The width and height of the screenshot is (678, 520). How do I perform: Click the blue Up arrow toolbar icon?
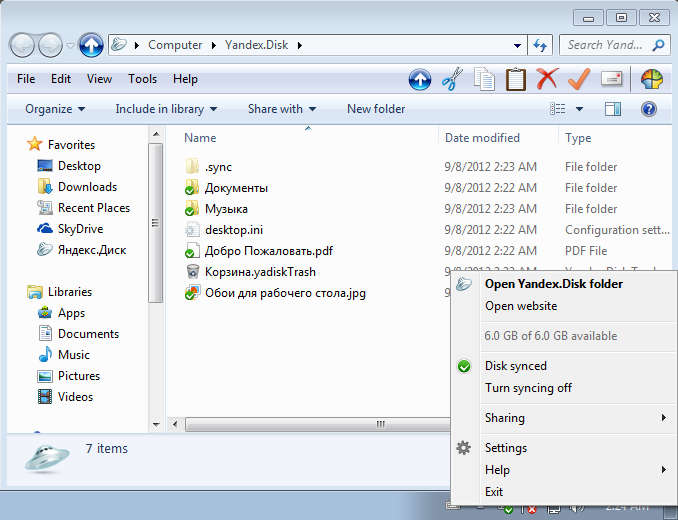420,79
